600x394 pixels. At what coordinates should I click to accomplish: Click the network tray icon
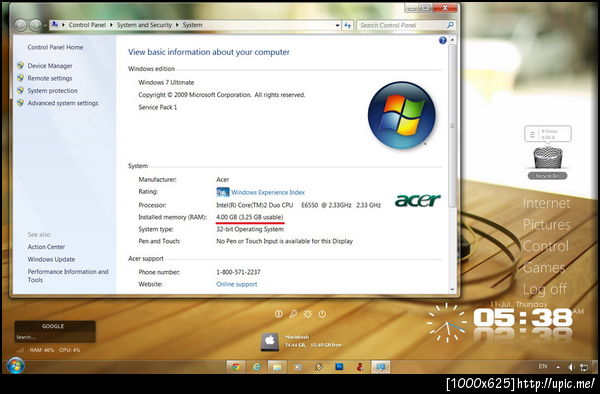[x=584, y=367]
